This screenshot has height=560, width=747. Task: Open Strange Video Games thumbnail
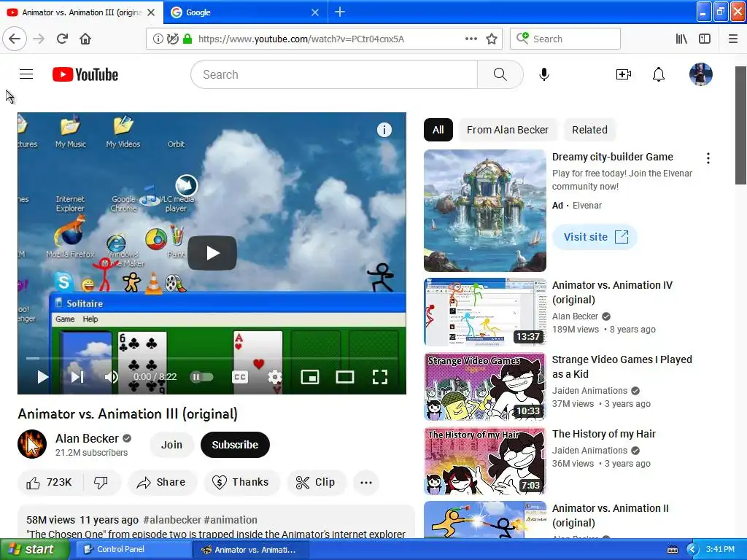484,386
